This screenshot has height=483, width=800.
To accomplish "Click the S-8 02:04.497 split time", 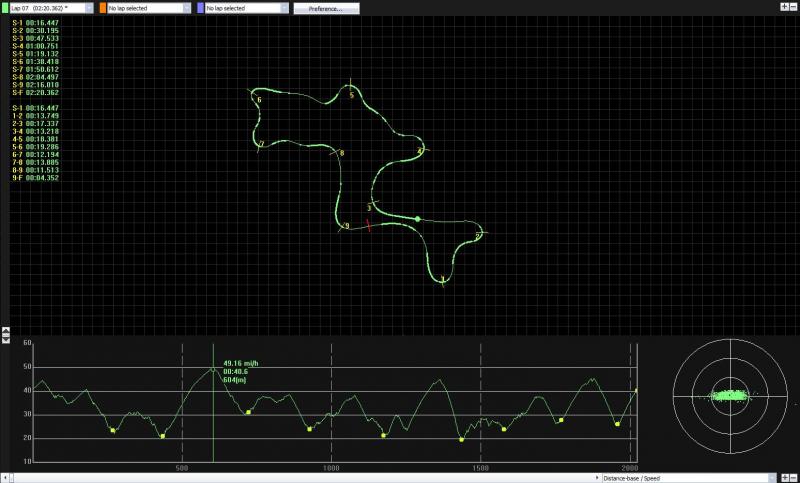I will point(35,77).
